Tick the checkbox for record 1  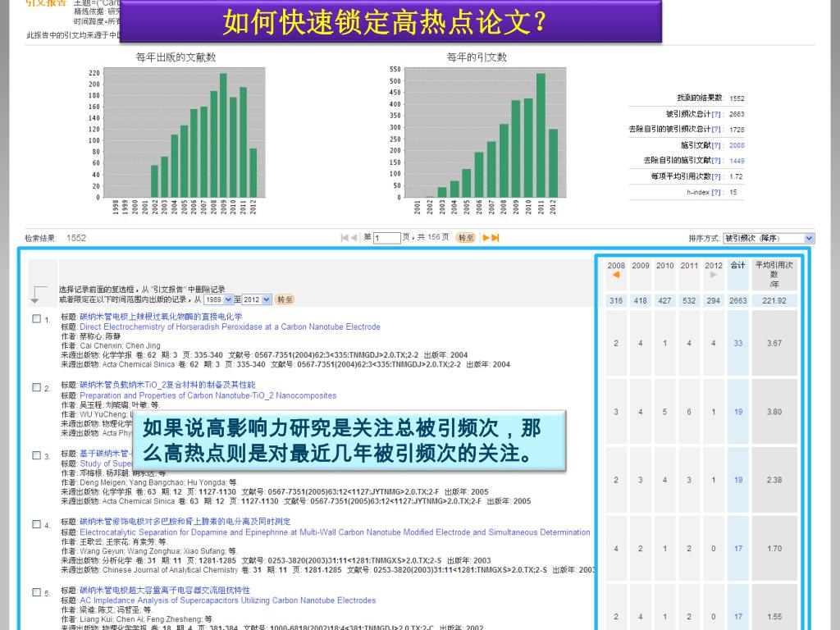(36, 319)
